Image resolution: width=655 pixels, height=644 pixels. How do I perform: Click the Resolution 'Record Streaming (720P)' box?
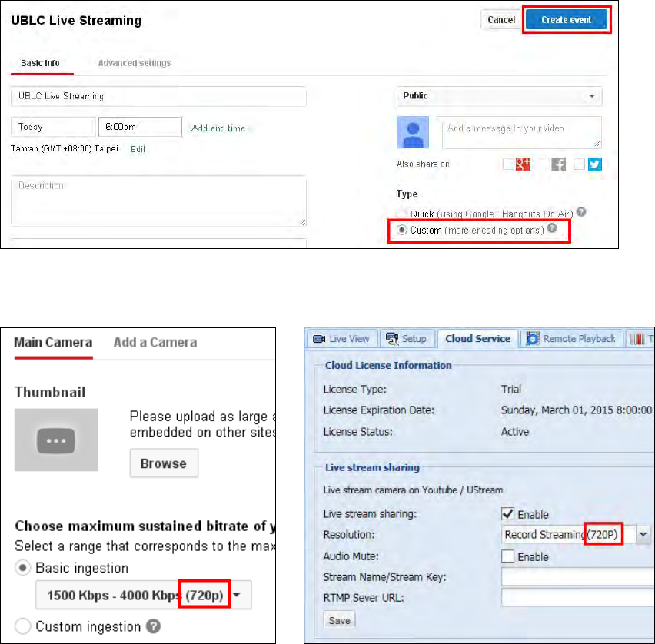569,535
